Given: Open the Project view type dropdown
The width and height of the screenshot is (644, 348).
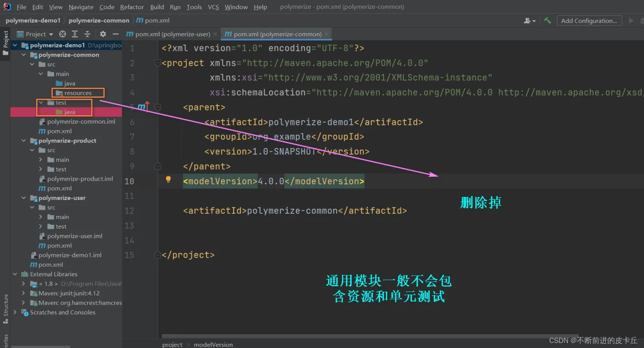Looking at the screenshot, I should pyautogui.click(x=35, y=34).
